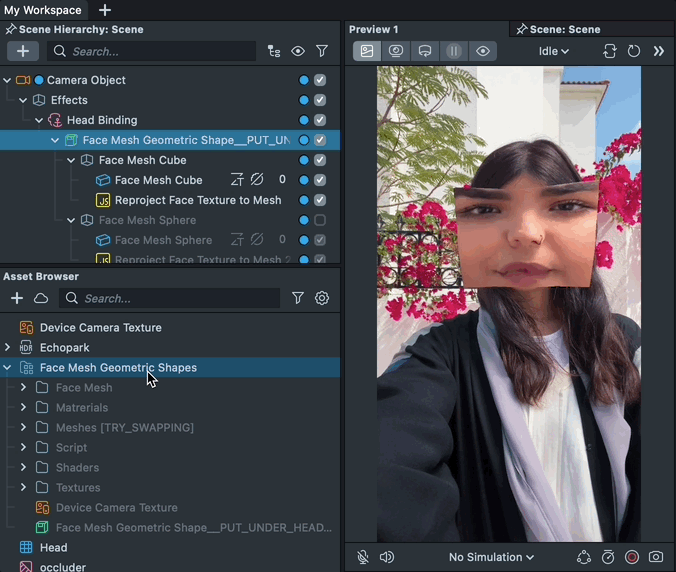
Task: Collapse the Effects tree node
Action: coord(23,100)
